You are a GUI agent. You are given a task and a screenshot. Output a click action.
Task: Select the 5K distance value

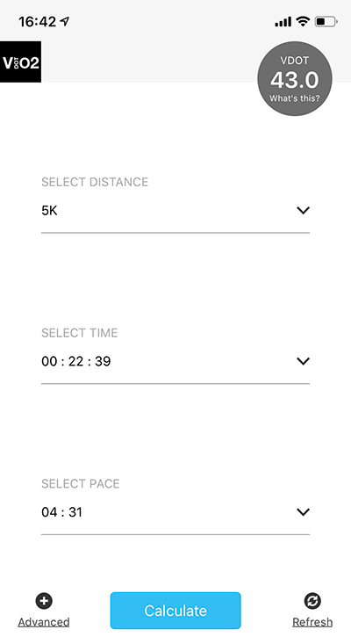pyautogui.click(x=49, y=211)
